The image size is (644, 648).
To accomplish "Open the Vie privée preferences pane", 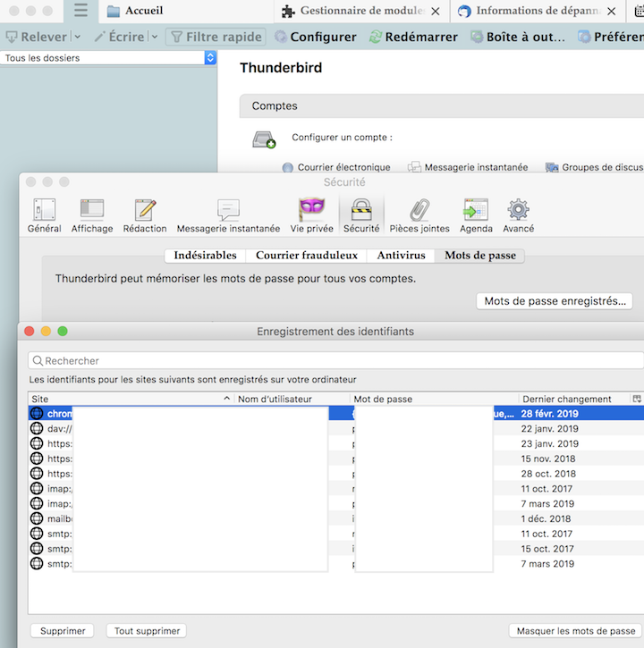I will pyautogui.click(x=311, y=215).
